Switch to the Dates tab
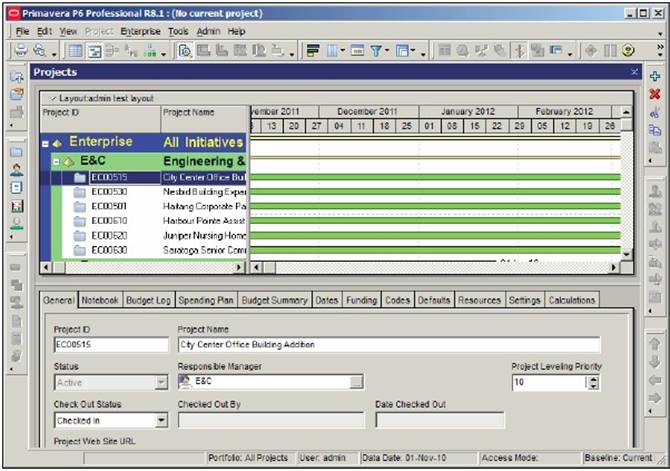Screen dimensions: 670x471 tap(327, 300)
